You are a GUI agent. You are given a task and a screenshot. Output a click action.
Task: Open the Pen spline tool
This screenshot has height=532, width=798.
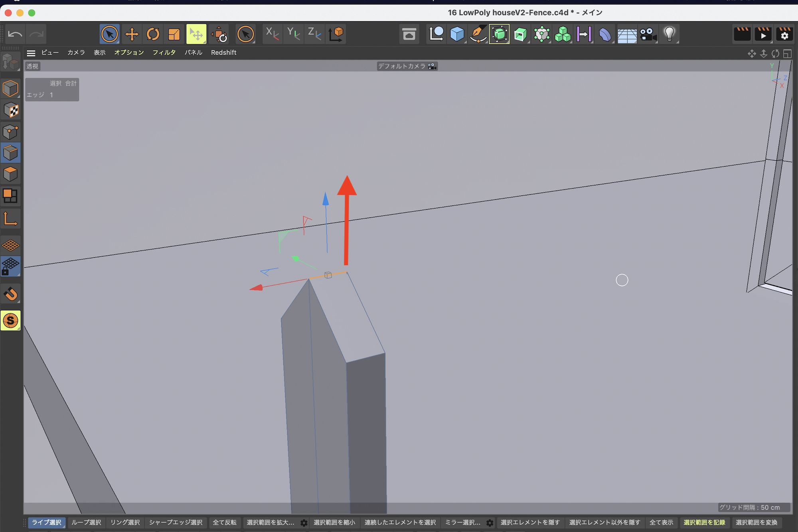[478, 34]
